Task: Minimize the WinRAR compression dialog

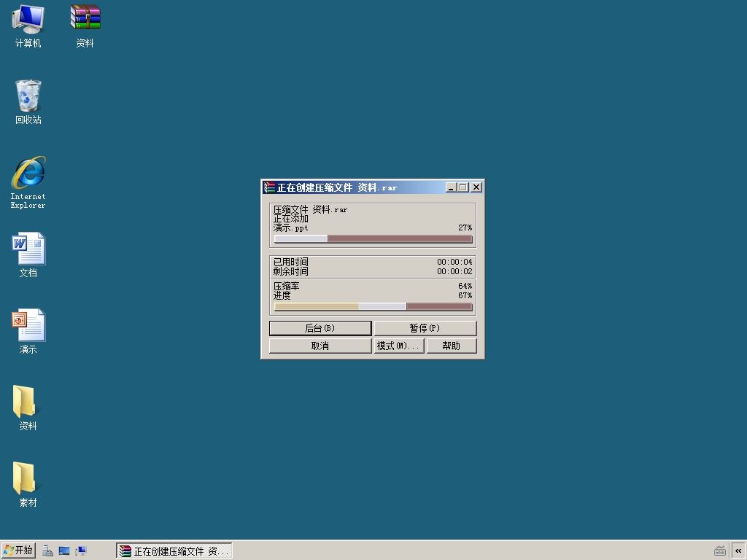Action: [x=451, y=187]
